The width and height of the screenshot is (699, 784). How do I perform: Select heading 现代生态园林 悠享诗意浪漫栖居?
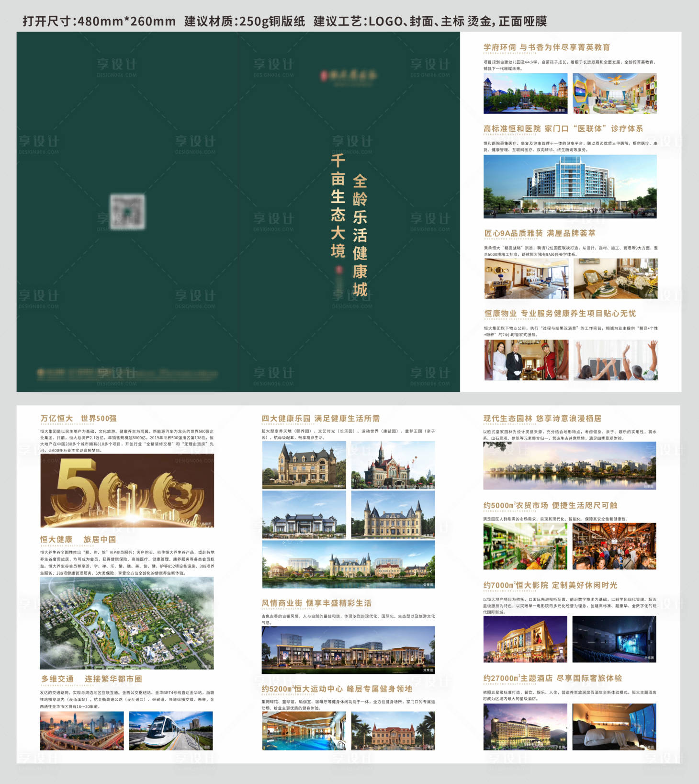[542, 418]
